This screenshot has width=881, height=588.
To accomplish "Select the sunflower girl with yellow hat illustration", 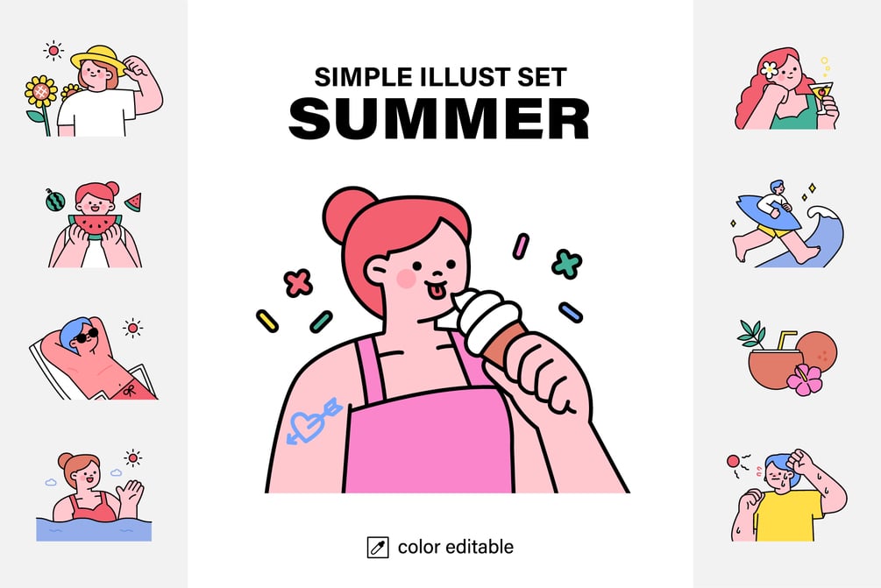I will tap(95, 90).
